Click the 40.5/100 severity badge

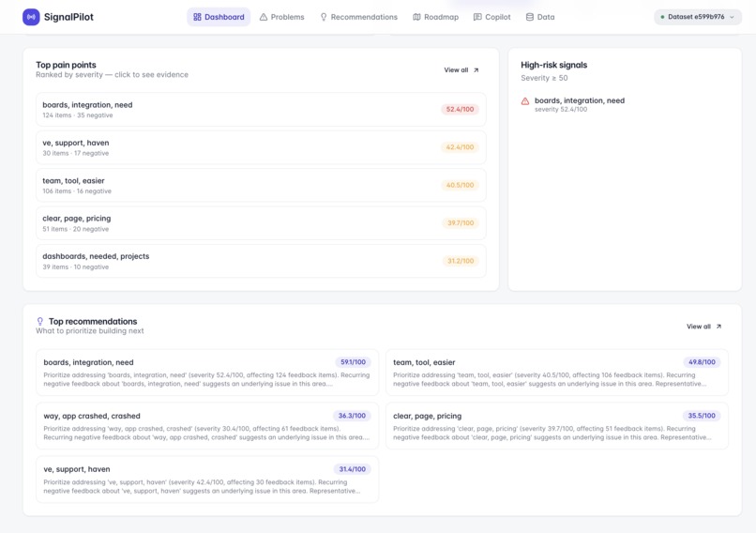(x=460, y=185)
